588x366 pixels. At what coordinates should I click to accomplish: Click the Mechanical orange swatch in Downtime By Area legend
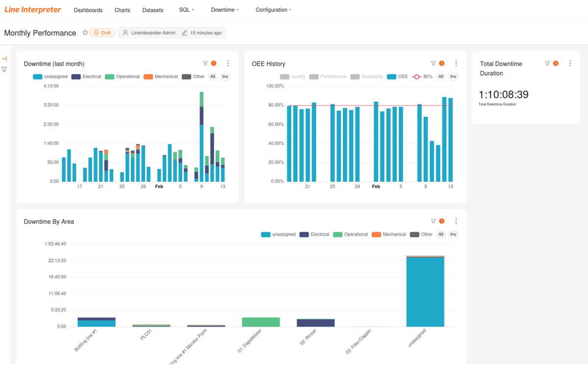click(376, 235)
